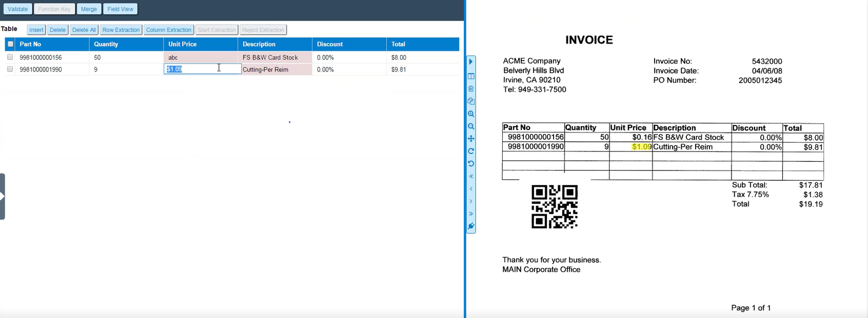Expand the collapsed left side panel arrow

tap(2, 196)
